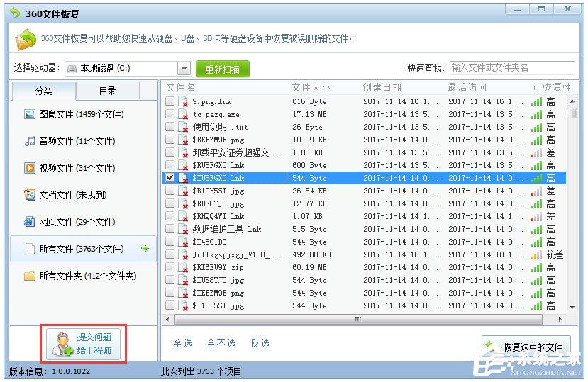Uncheck the $IU5FGX0.lnk checkbox
The height and width of the screenshot is (382, 588).
[170, 177]
